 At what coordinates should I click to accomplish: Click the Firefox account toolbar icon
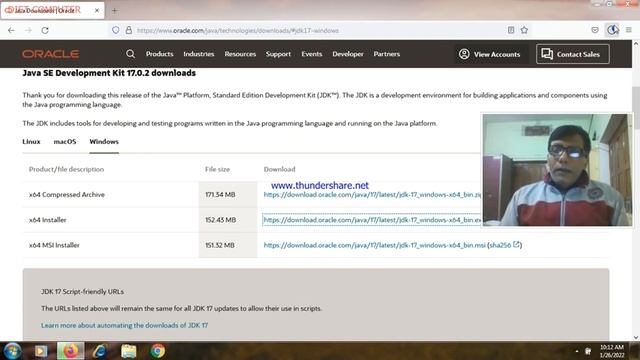click(612, 30)
